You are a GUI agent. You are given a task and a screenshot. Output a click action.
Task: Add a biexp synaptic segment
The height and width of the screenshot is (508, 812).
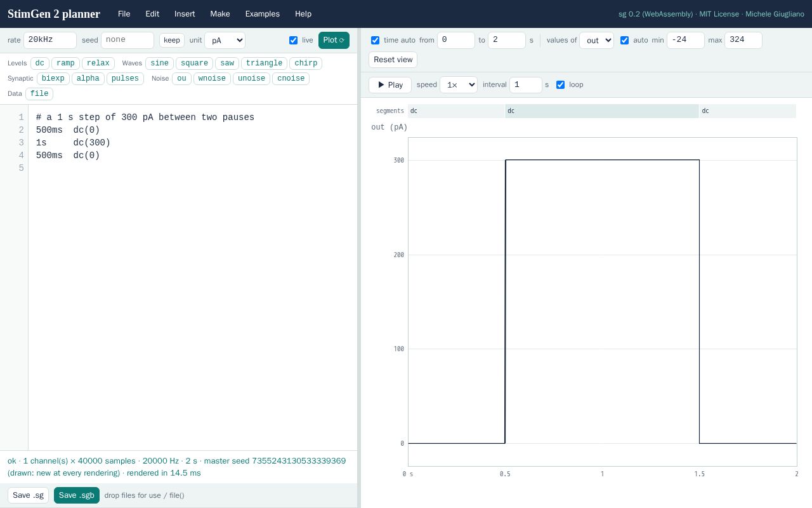tap(53, 78)
